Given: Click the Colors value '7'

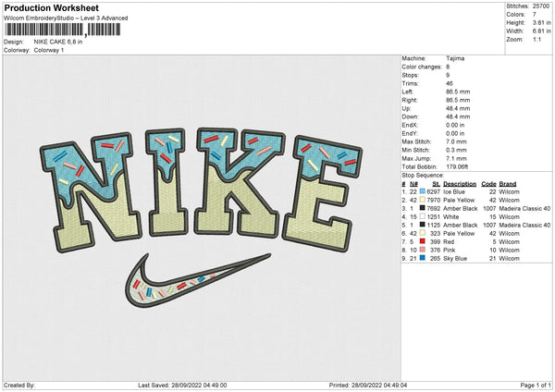Looking at the screenshot, I should pos(535,15).
